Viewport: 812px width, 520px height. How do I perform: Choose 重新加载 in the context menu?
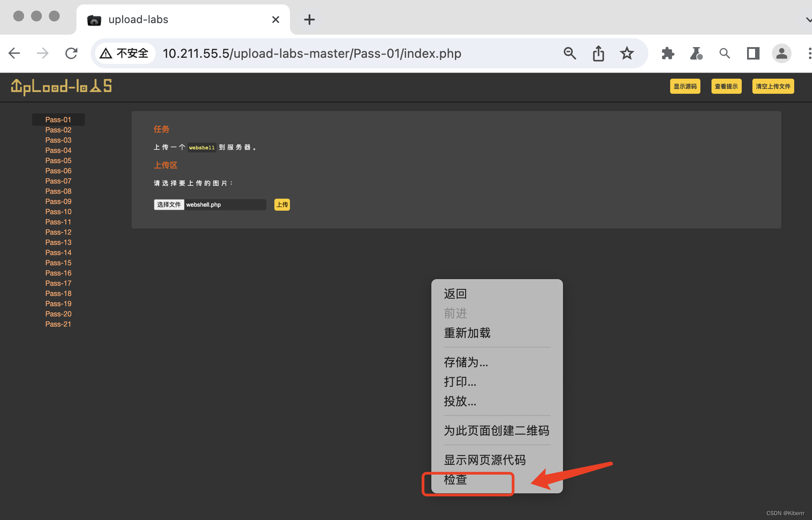pyautogui.click(x=497, y=333)
